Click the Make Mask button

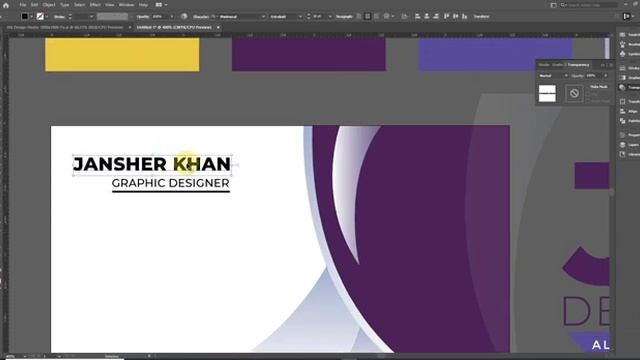point(599,87)
